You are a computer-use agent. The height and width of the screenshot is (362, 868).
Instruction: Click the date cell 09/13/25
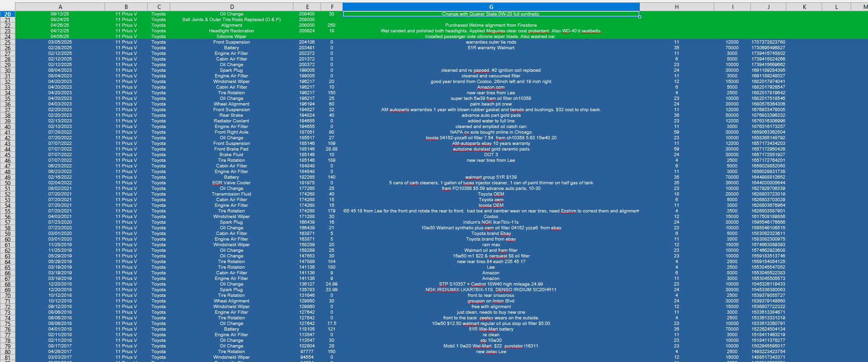pos(60,14)
